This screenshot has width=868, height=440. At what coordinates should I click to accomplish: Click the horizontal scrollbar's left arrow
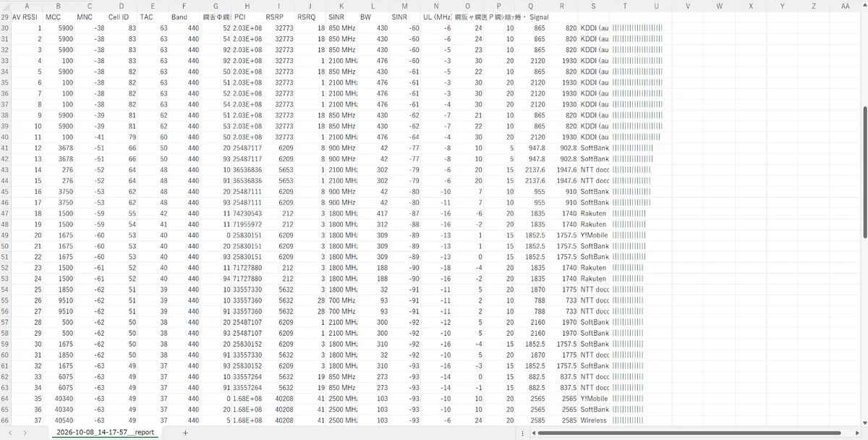[x=534, y=433]
